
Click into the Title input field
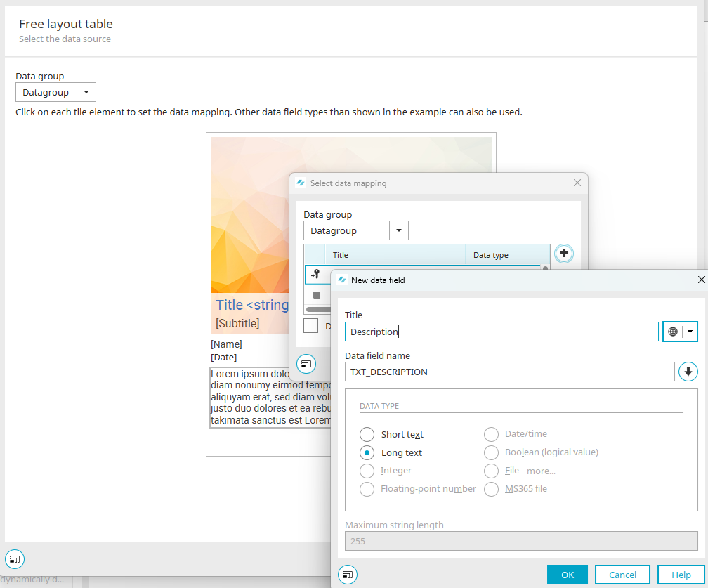(501, 332)
